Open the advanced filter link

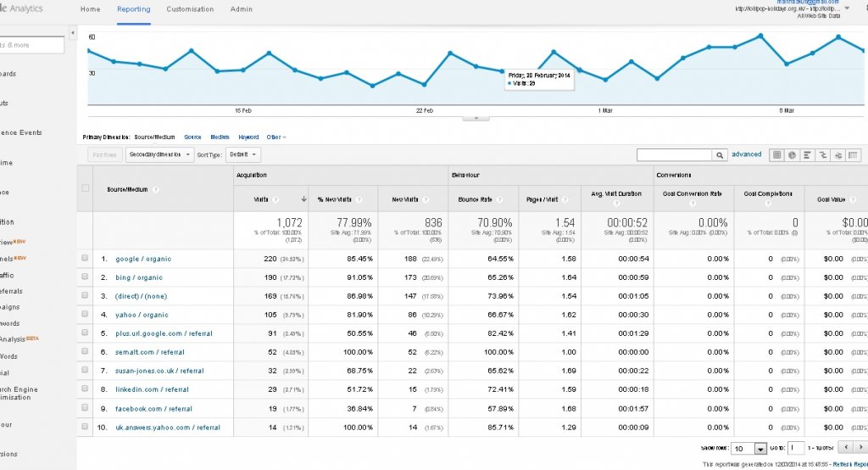pyautogui.click(x=746, y=154)
